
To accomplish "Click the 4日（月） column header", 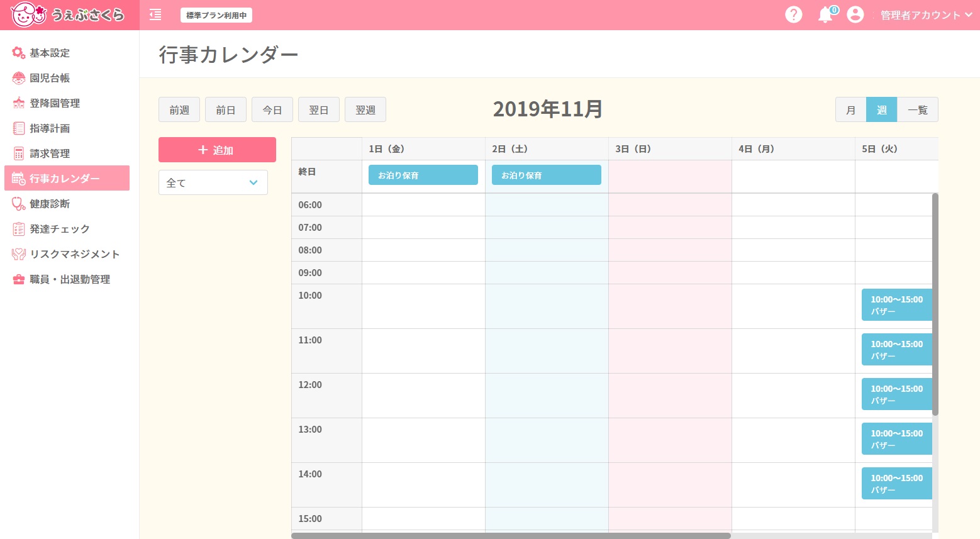I will pyautogui.click(x=793, y=149).
